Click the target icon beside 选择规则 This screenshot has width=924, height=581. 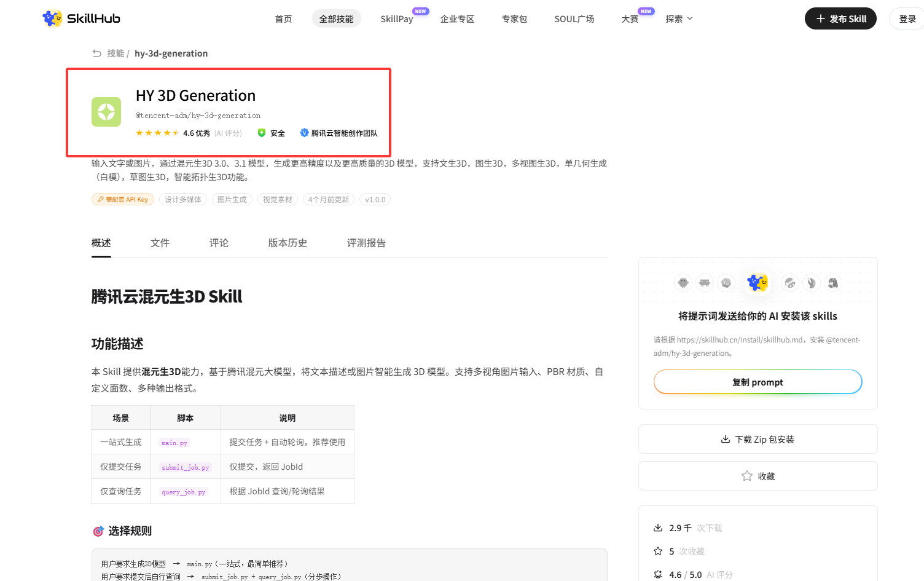[x=98, y=531]
